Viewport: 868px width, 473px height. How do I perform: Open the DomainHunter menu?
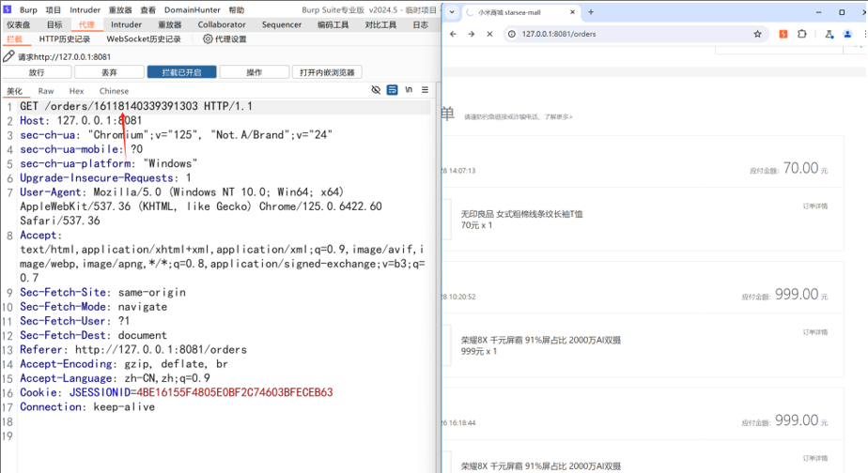pyautogui.click(x=192, y=10)
